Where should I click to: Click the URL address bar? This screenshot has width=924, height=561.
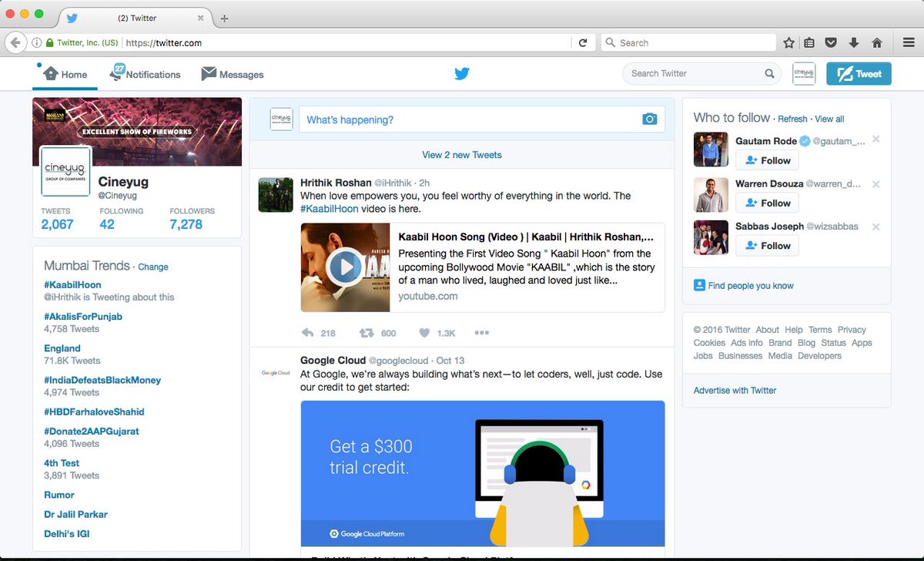tap(346, 43)
